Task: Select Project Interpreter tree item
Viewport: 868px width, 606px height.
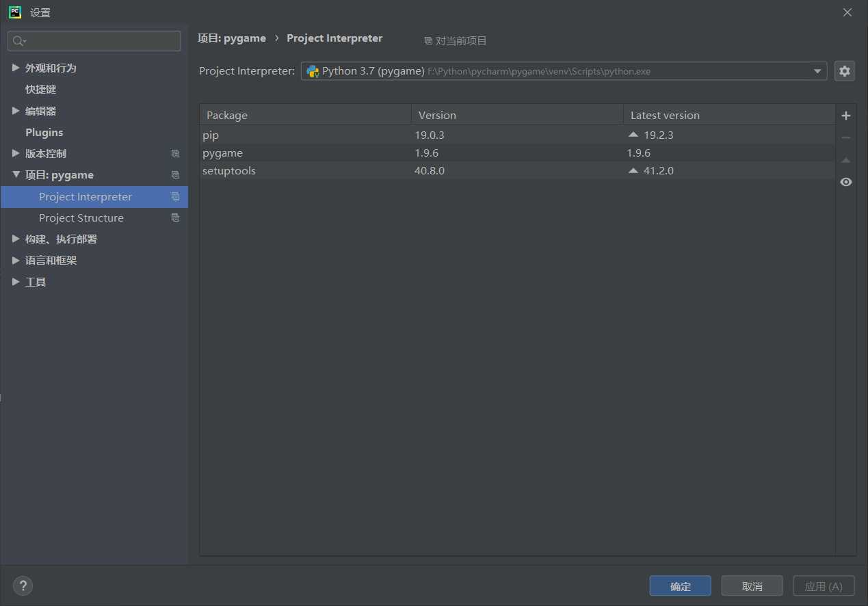Action: [x=94, y=196]
